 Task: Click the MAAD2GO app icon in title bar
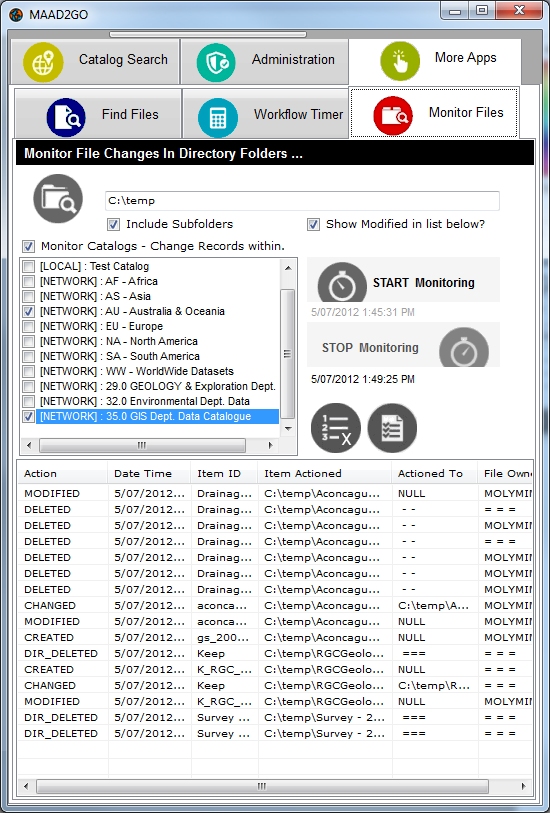coord(16,14)
